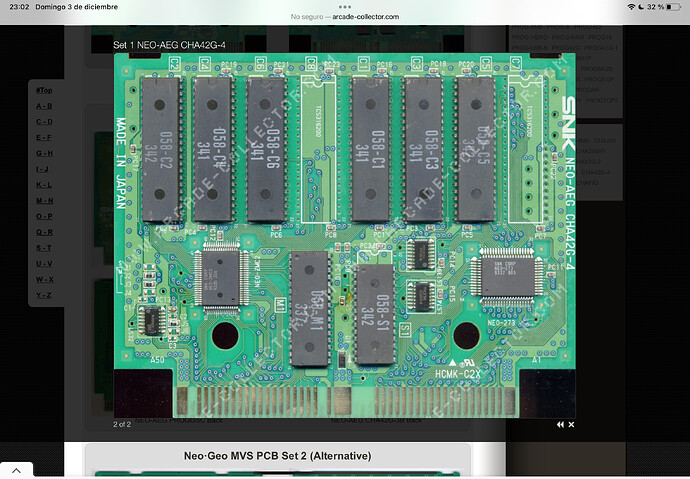Open Y - Z index link
Viewport: 690px width, 479px height.
tap(44, 295)
